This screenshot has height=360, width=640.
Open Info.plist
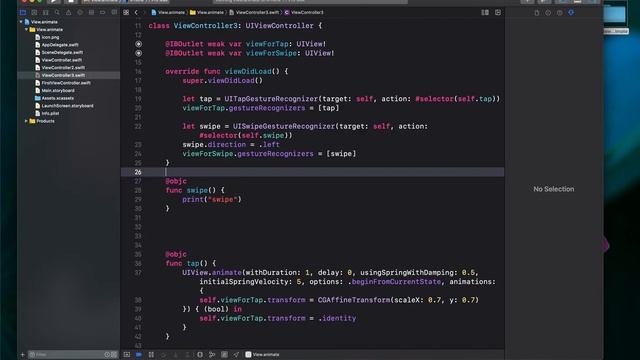tap(47, 113)
